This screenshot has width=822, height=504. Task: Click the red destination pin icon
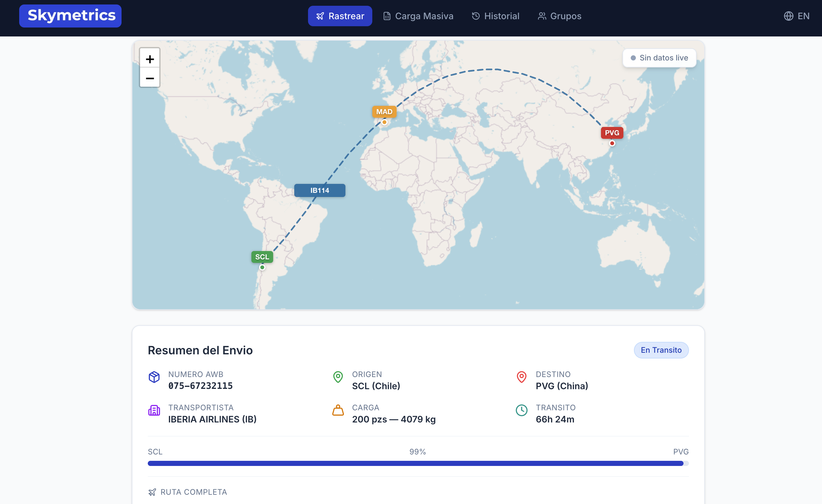click(x=522, y=377)
